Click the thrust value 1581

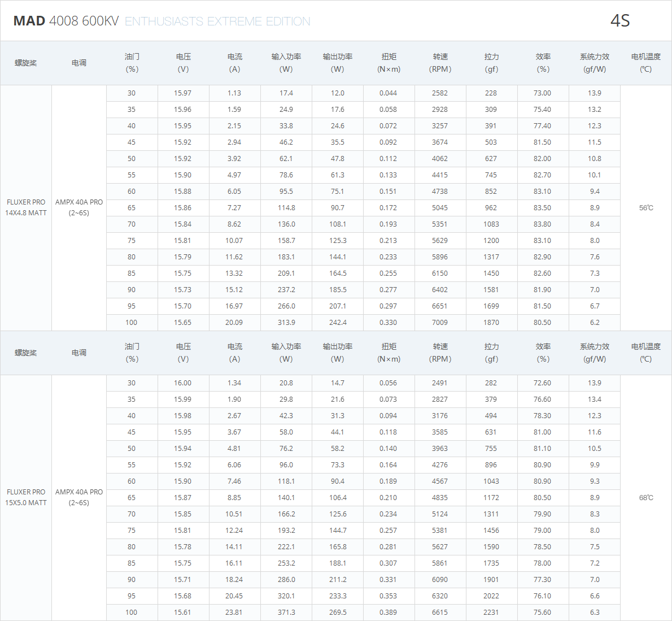(x=491, y=290)
